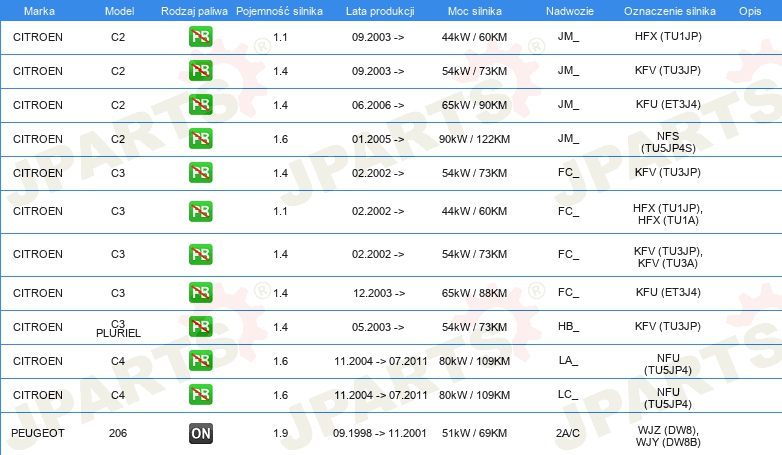Click the 05.2003 -> production date
The width and height of the screenshot is (782, 455).
click(x=378, y=327)
